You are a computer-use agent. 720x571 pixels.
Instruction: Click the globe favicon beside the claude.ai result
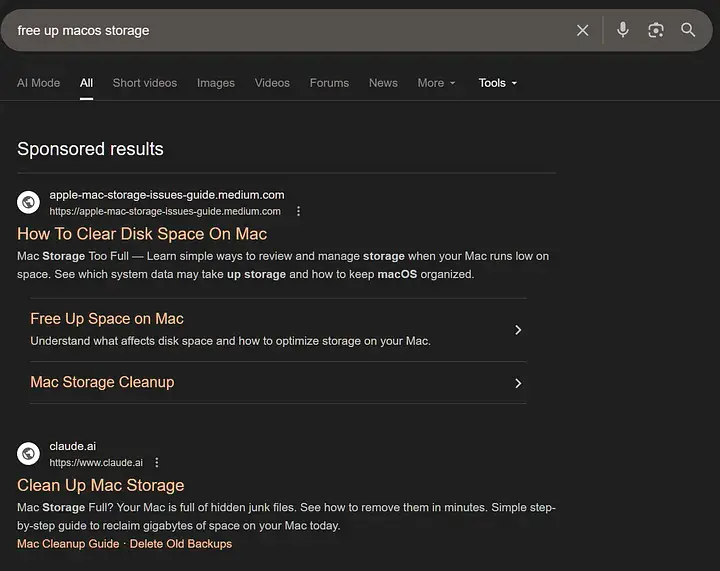[29, 454]
